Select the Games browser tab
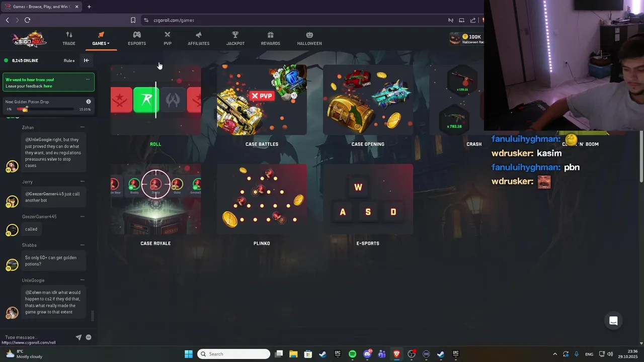This screenshot has height=362, width=644. (41, 7)
